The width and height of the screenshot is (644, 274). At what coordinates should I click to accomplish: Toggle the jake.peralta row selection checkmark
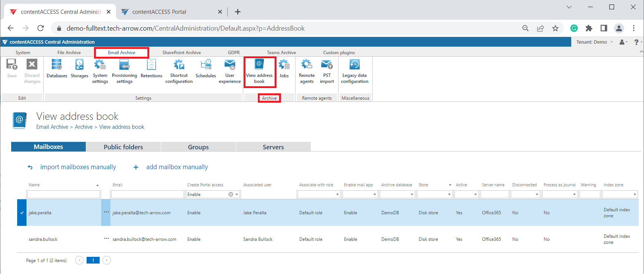[x=22, y=213]
